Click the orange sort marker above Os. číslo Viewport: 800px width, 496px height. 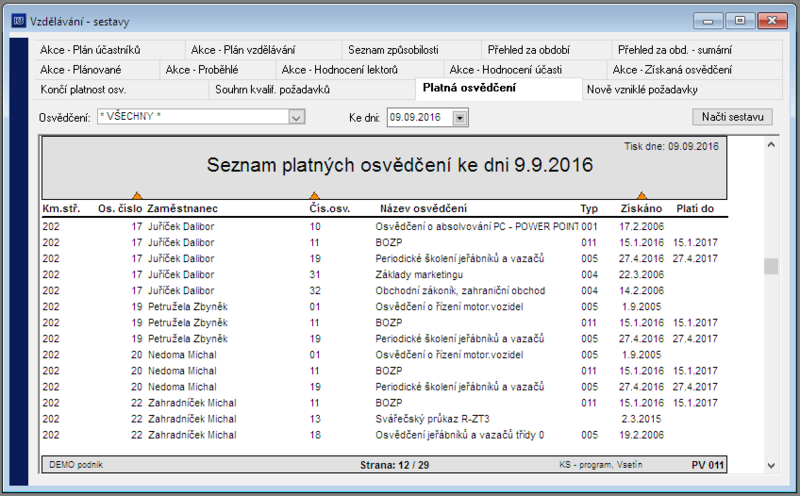click(137, 195)
